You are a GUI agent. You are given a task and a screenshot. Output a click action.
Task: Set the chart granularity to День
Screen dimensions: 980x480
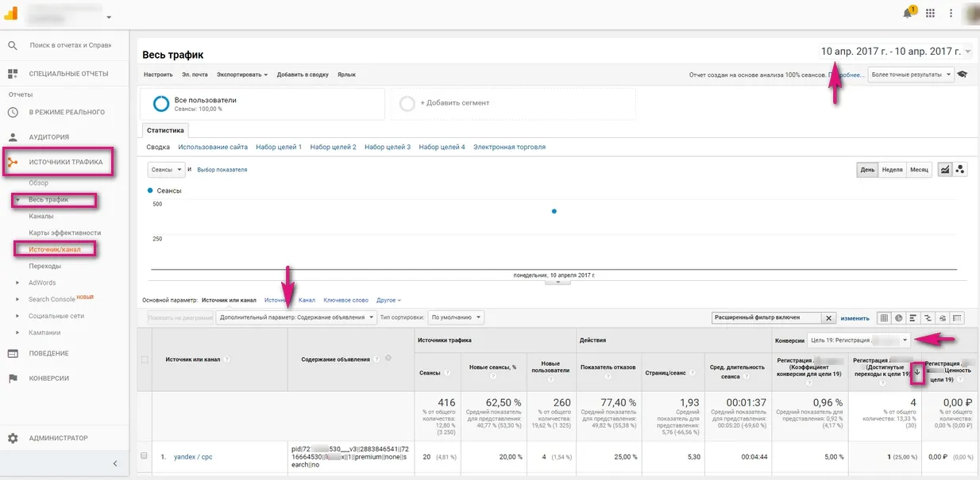coord(868,170)
